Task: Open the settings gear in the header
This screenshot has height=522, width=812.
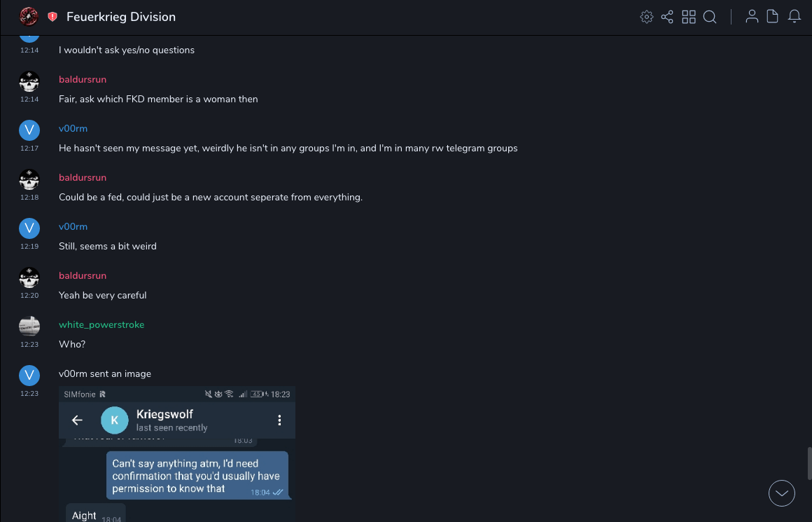Action: (647, 17)
